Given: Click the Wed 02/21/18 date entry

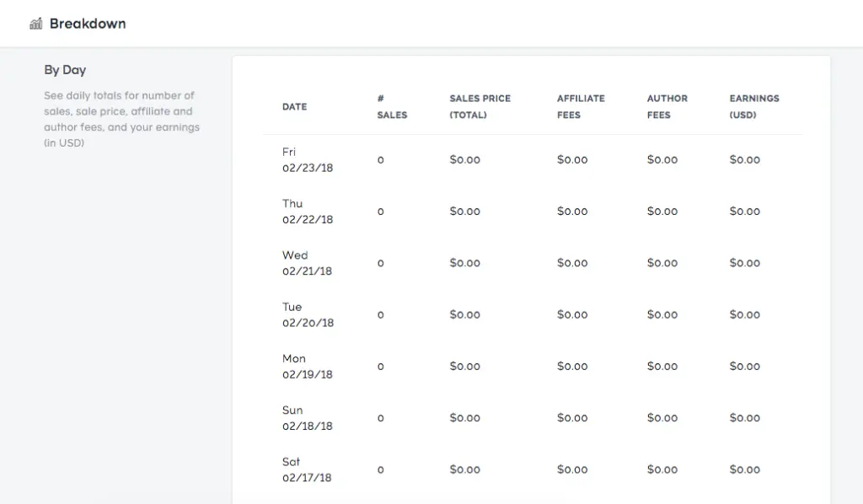Looking at the screenshot, I should click(307, 263).
